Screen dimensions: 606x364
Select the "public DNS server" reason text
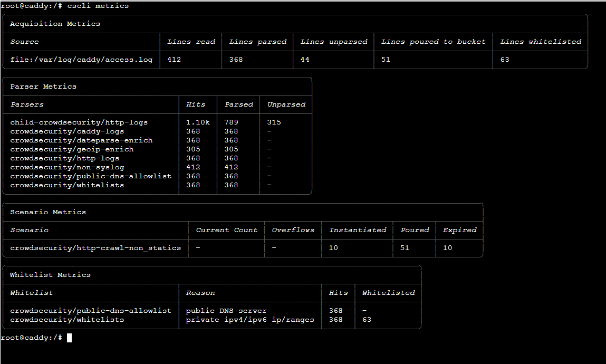[x=226, y=311]
